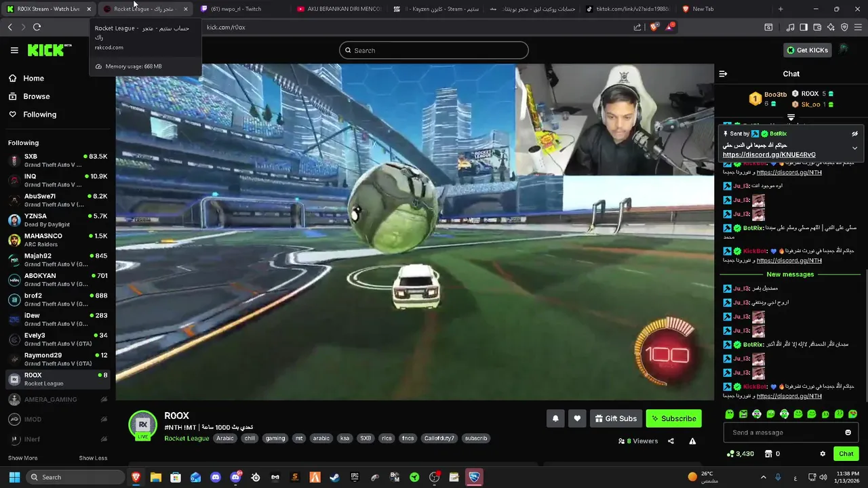The height and width of the screenshot is (488, 868).
Task: Open the user profile avatar menu
Action: click(844, 50)
